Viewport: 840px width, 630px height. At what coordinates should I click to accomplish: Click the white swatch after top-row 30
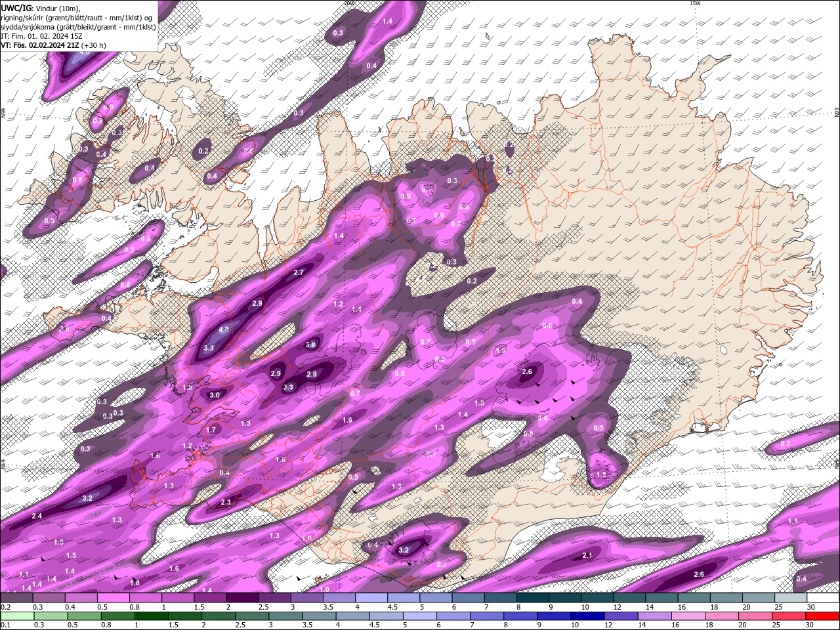click(822, 598)
